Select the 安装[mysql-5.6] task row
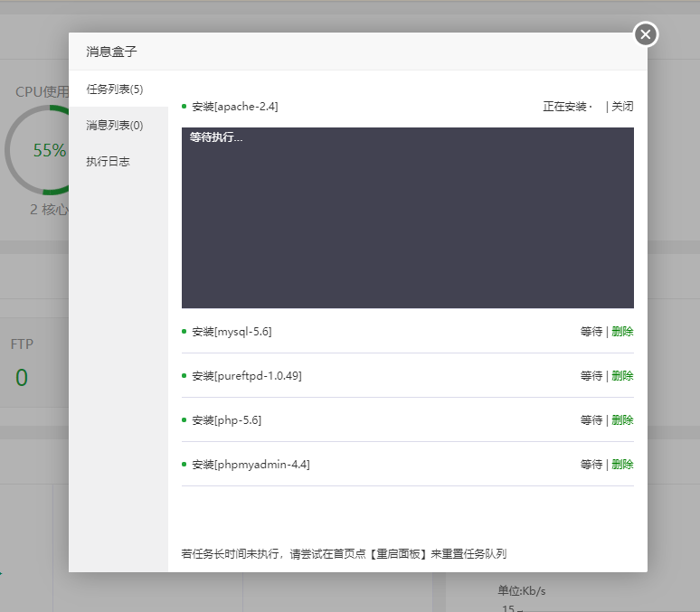 tap(408, 332)
